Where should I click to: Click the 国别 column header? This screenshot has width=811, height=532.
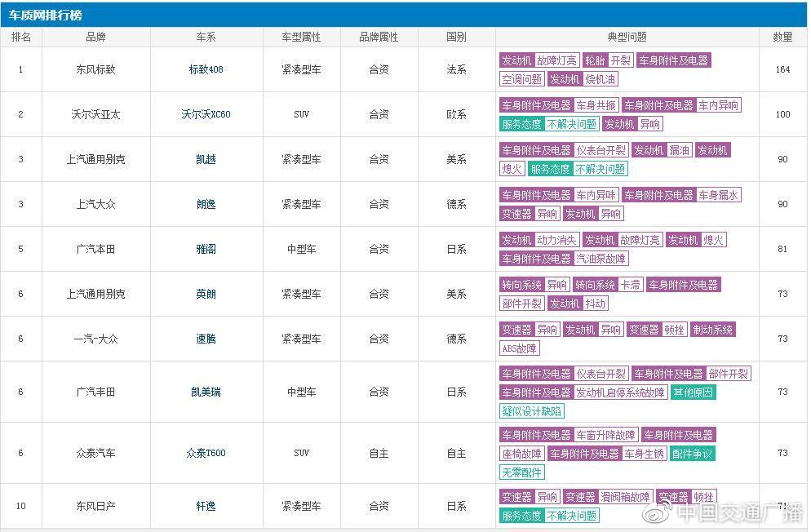(456, 38)
